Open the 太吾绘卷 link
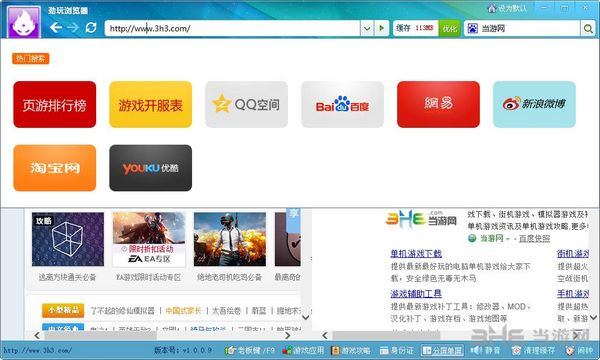Screen dimensions: 600x360 (226, 311)
